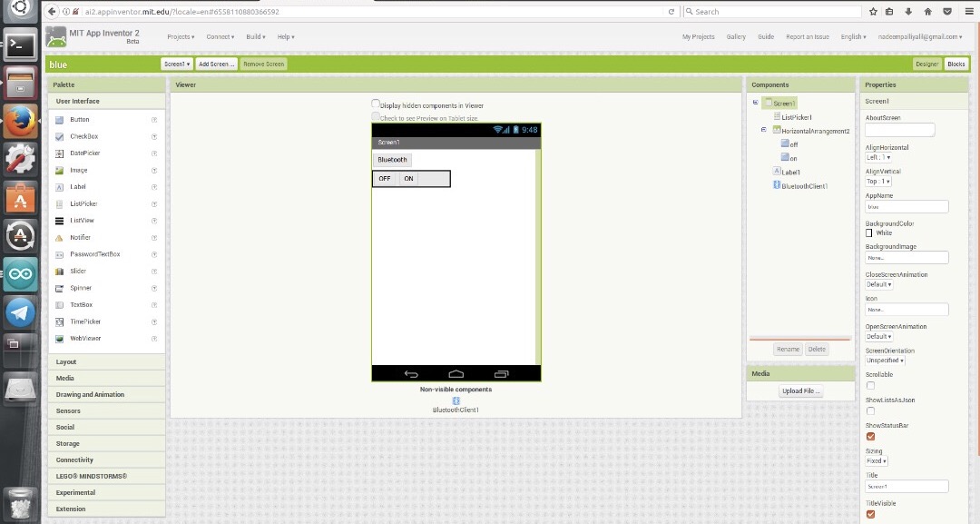This screenshot has height=524, width=980.
Task: Go to the browser home page icon
Action: click(927, 11)
